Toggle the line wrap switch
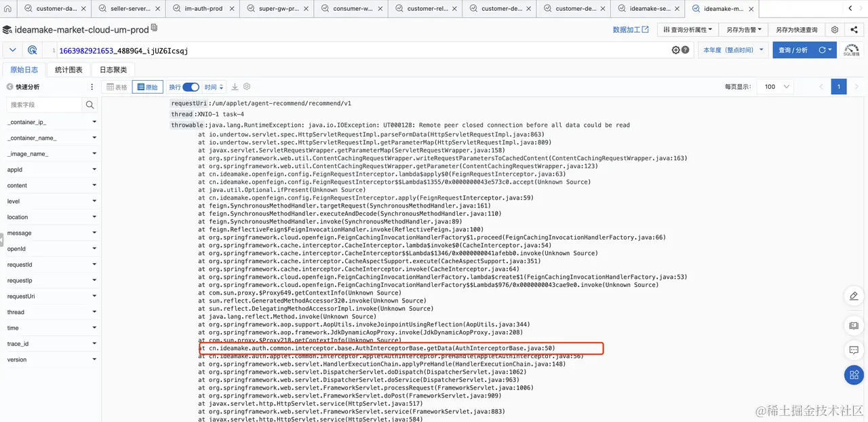The height and width of the screenshot is (422, 868). (191, 87)
